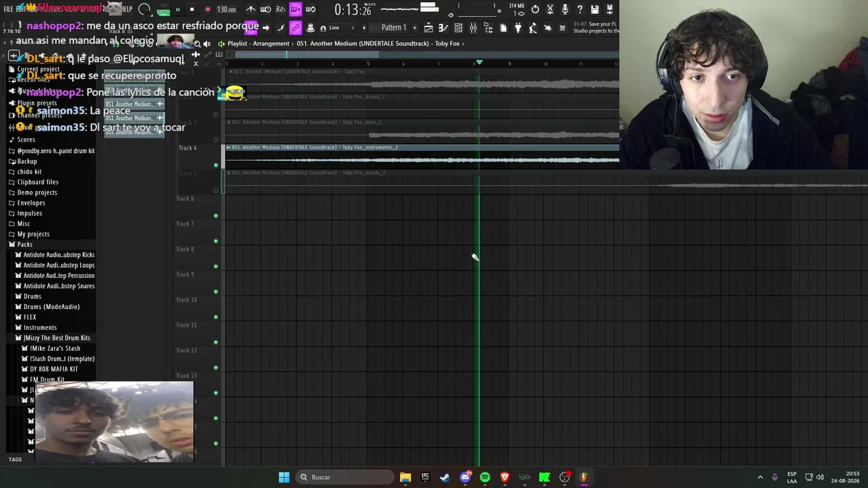Expand the Clipboard files folder
The image size is (868, 488).
tap(38, 182)
